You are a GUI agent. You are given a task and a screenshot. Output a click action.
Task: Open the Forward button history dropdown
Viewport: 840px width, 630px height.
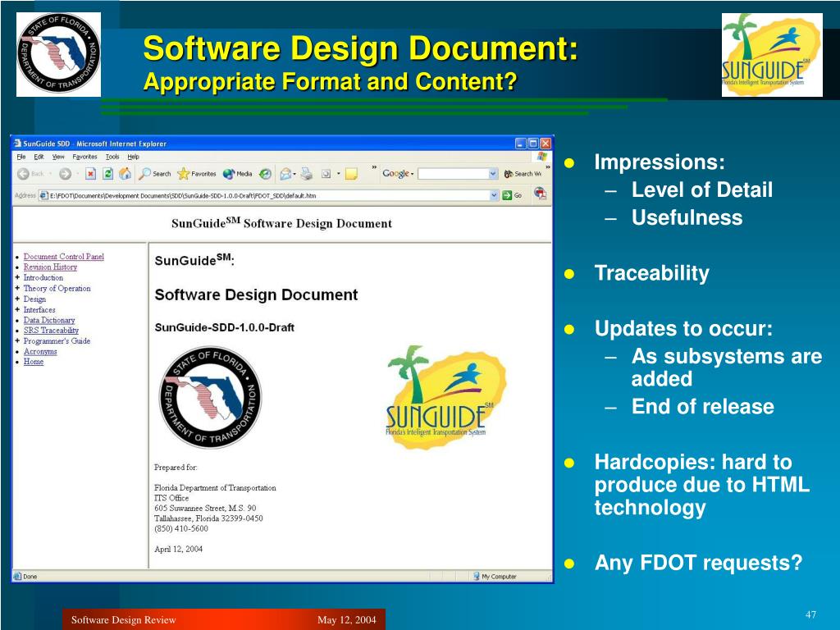(x=77, y=174)
